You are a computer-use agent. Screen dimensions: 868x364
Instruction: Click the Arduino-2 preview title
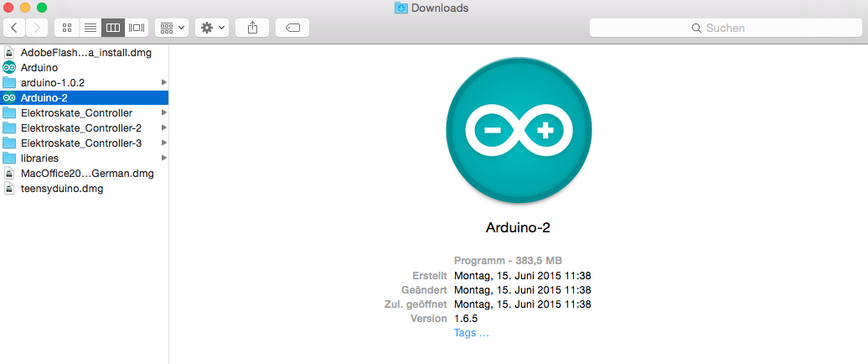pos(518,227)
